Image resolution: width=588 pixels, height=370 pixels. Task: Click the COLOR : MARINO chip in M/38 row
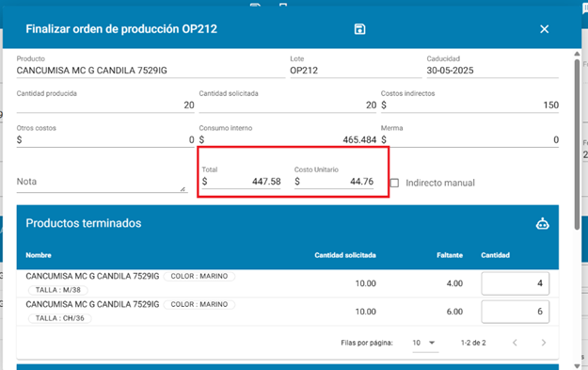click(x=199, y=276)
